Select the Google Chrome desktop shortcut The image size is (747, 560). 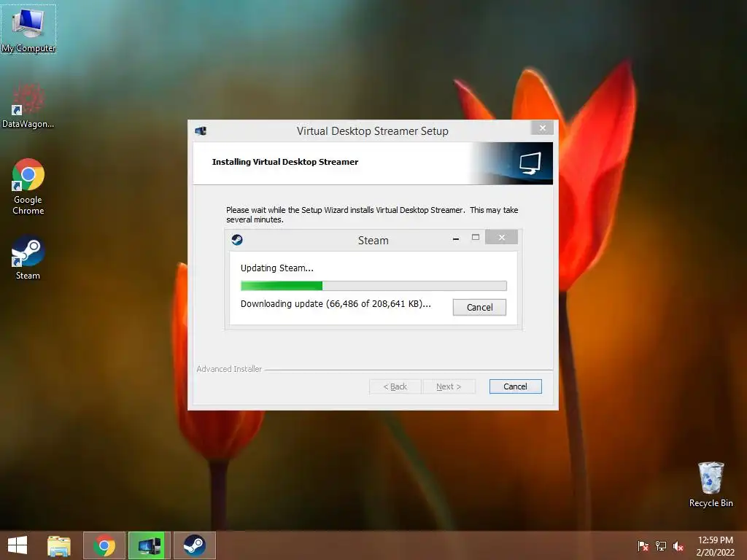(x=28, y=186)
